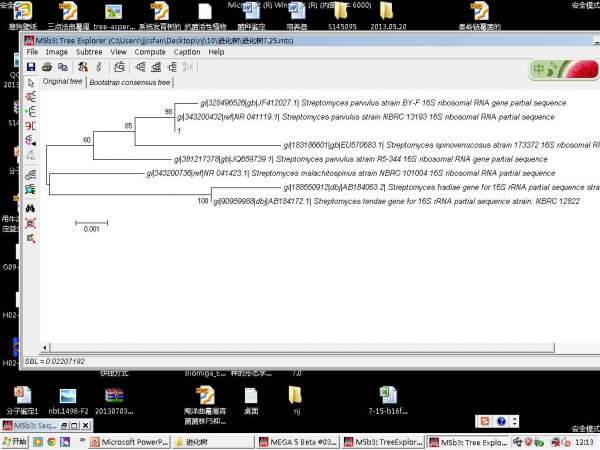Select the compress/expand subtree tool with black arrow
600x450 pixels.
pos(31,140)
